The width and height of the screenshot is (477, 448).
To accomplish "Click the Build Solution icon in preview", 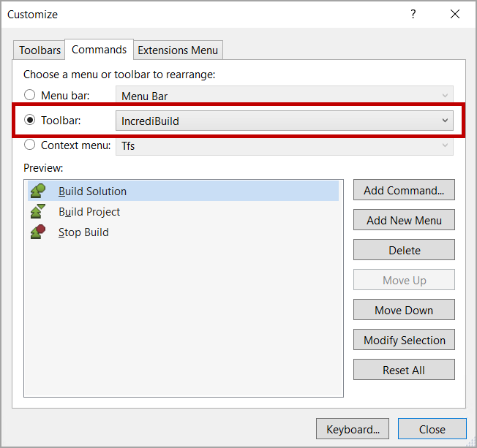I will (38, 191).
